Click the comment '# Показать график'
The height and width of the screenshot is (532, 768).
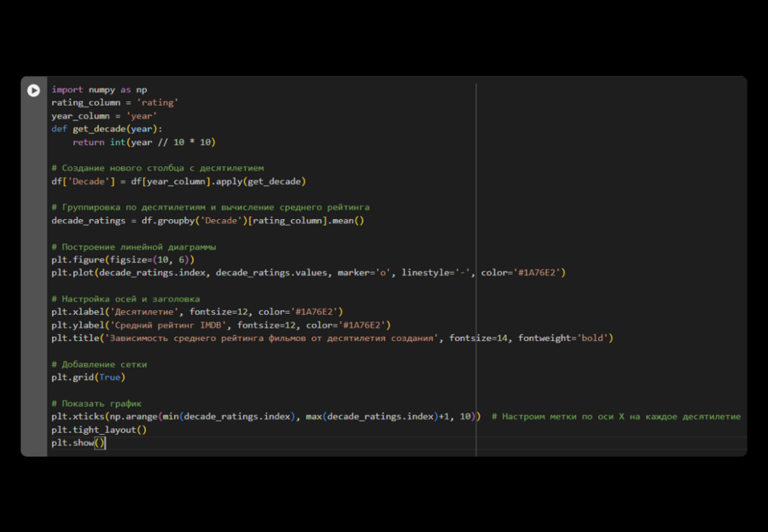click(x=96, y=403)
